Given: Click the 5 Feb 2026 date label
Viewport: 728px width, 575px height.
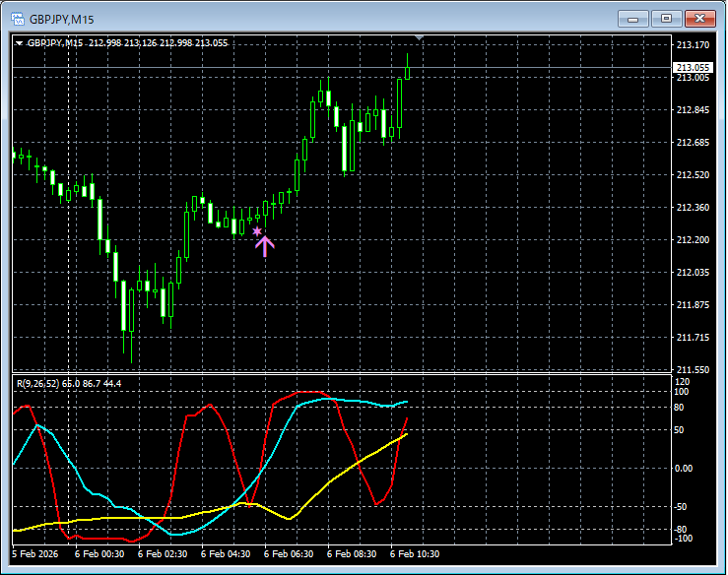Looking at the screenshot, I should [35, 554].
